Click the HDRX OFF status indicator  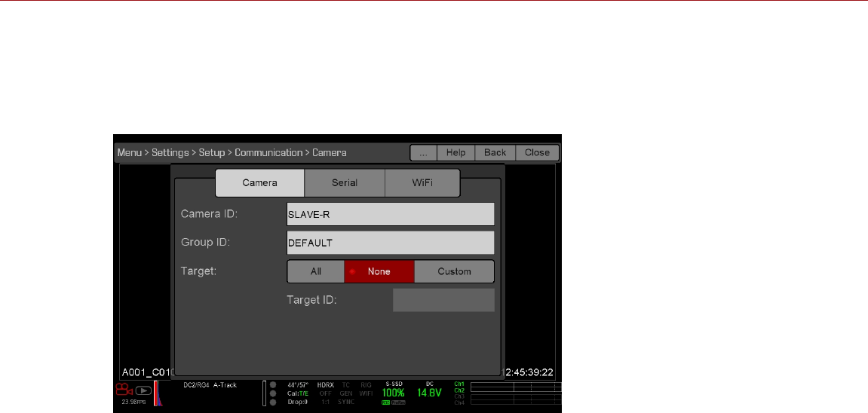[x=326, y=389]
